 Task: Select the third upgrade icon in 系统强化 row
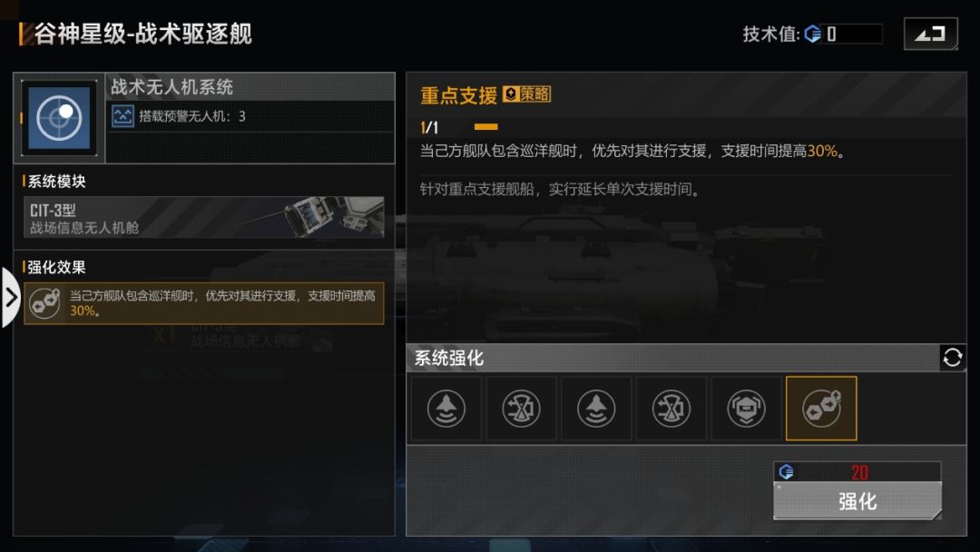(x=596, y=409)
